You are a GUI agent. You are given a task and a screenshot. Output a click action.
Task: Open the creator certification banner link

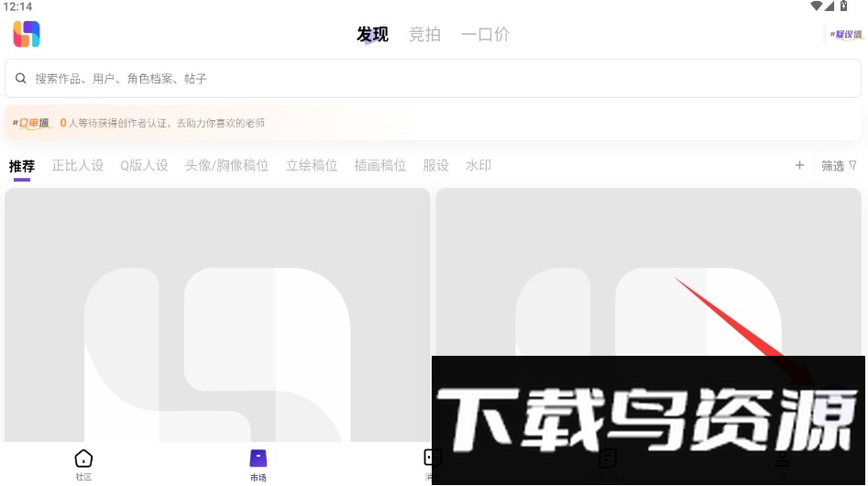pos(165,122)
